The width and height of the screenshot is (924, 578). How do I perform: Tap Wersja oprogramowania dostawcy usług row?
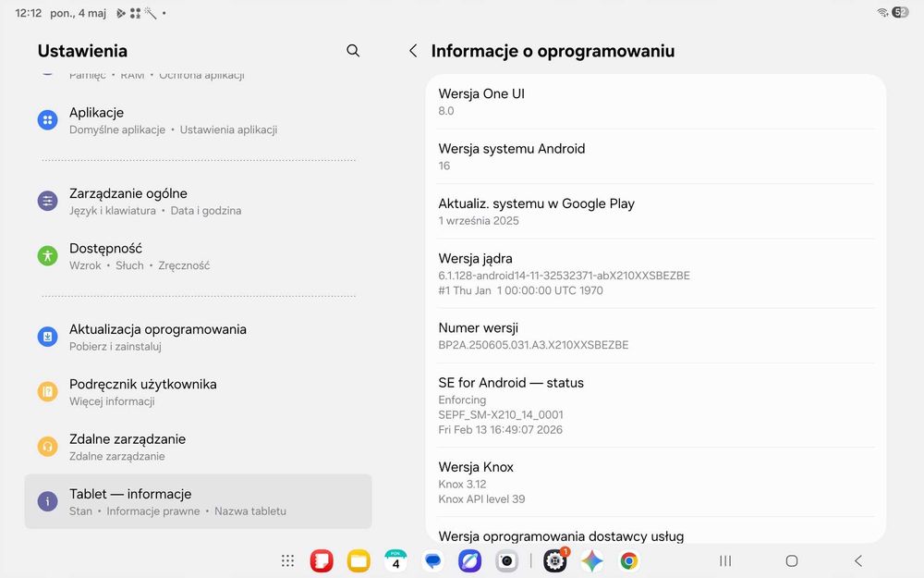click(656, 531)
